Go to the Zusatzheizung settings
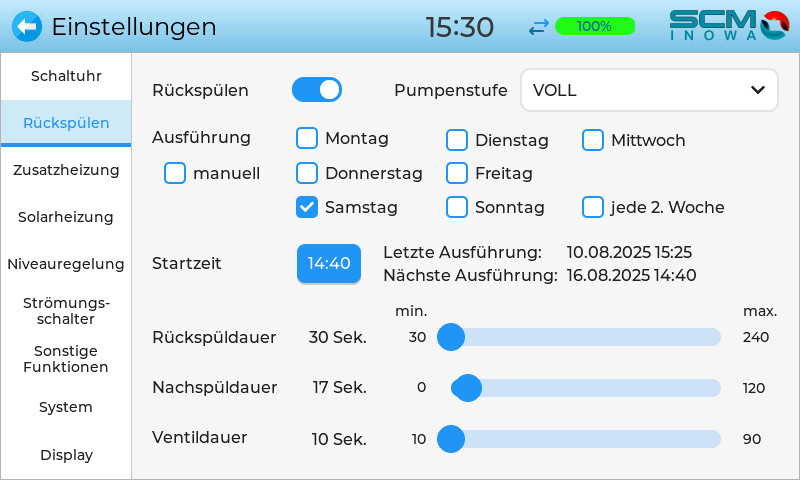800x480 pixels. tap(66, 170)
